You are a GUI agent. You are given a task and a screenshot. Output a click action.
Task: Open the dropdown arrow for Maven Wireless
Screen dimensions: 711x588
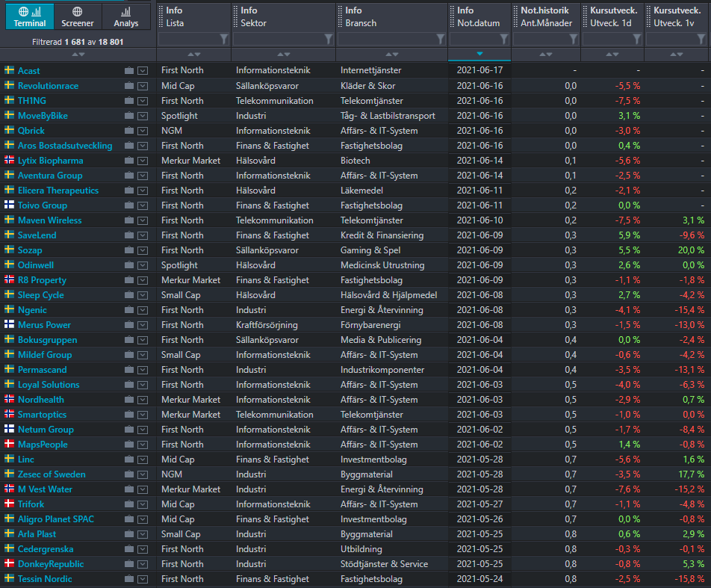pos(143,220)
